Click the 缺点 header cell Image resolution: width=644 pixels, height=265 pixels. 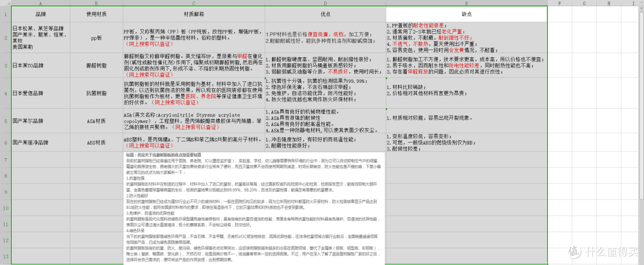466,14
